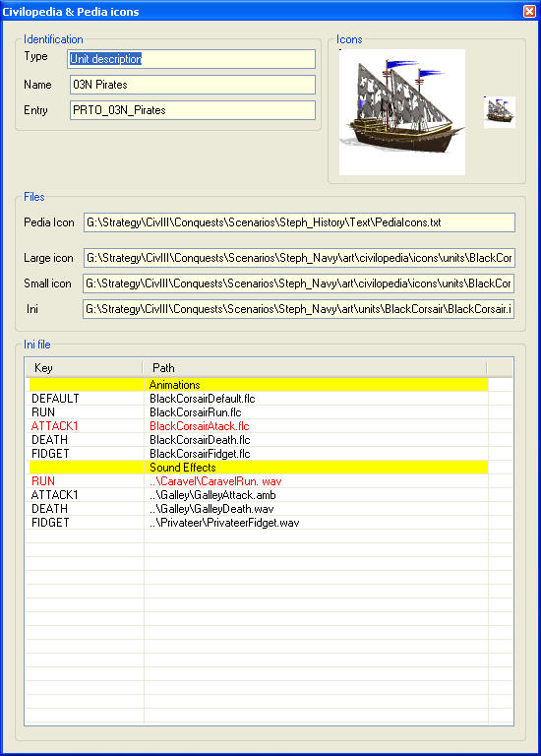Click the Key column header

coord(85,368)
